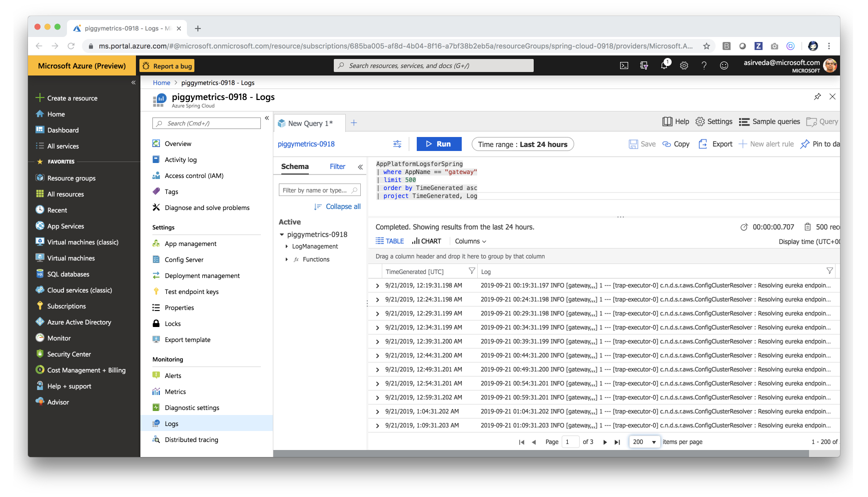Open Chrome three-dot menu
868x497 pixels.
(829, 46)
